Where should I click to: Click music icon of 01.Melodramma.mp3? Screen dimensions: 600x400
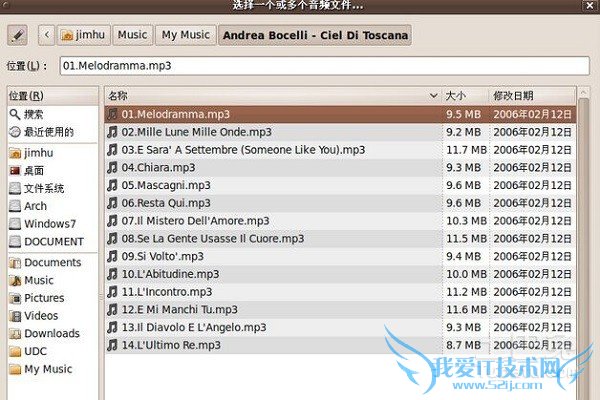coord(112,114)
